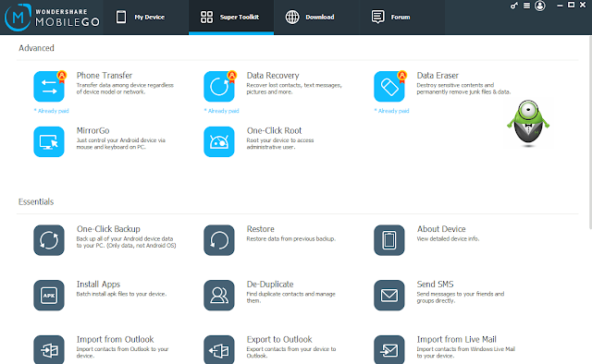Launch the De-Duplicate contacts icon
Viewport: 592px width, 364px height.
coord(219,296)
